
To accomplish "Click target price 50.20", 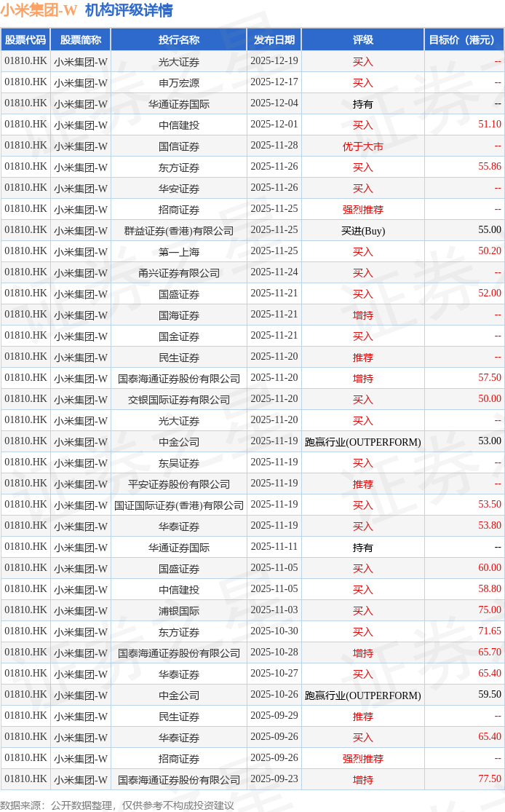I will point(490,251).
